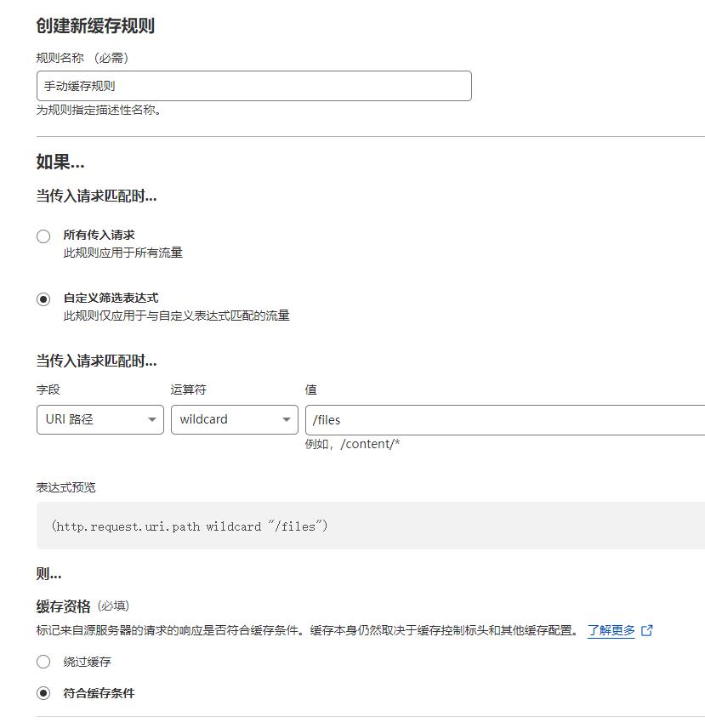The width and height of the screenshot is (705, 728).
Task: Click the rule name input field
Action: 254,86
